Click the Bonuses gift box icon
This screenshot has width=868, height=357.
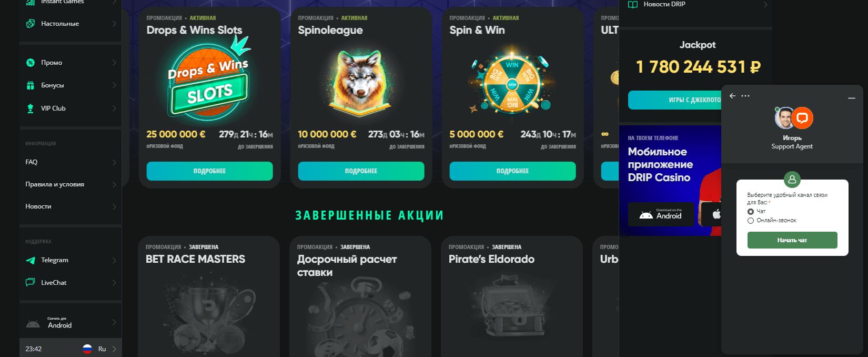tap(31, 85)
